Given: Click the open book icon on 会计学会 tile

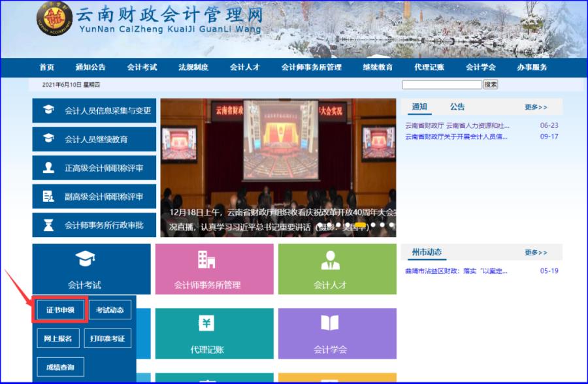Looking at the screenshot, I should pyautogui.click(x=330, y=323).
